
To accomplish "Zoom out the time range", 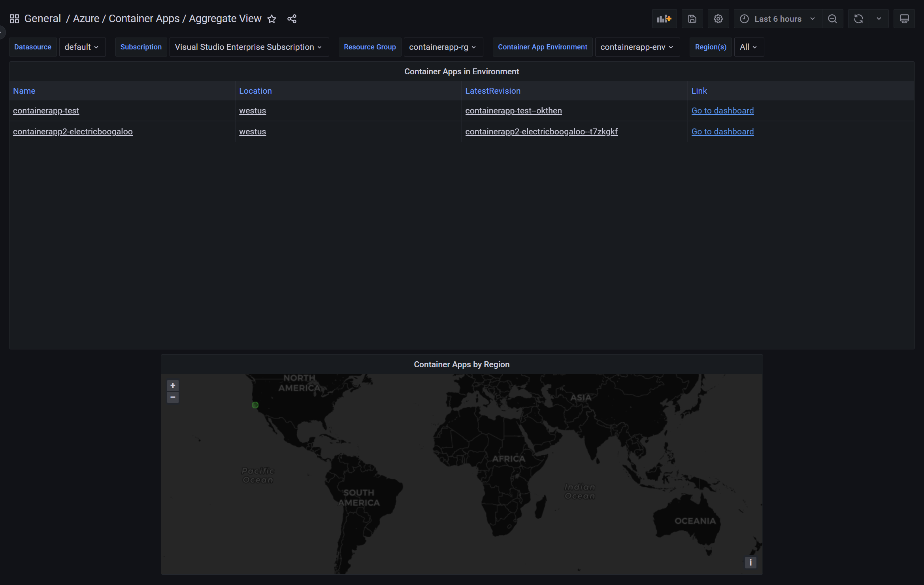I will pyautogui.click(x=832, y=19).
